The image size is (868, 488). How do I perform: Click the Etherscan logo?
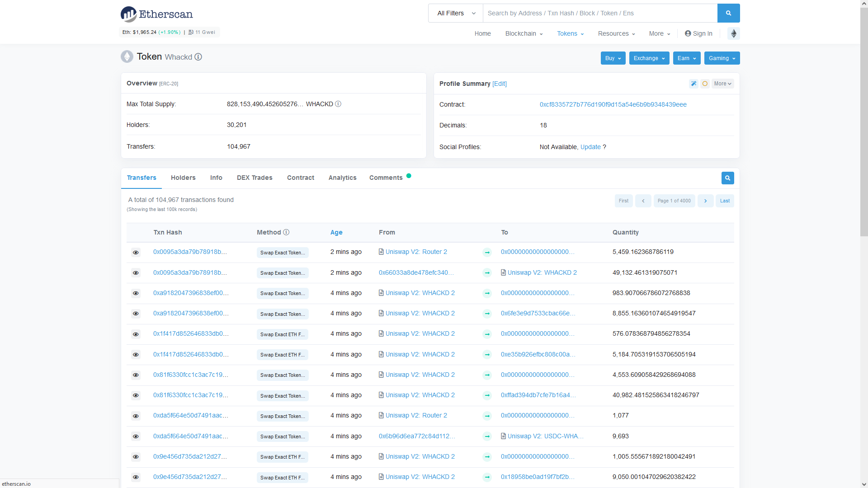coord(156,14)
